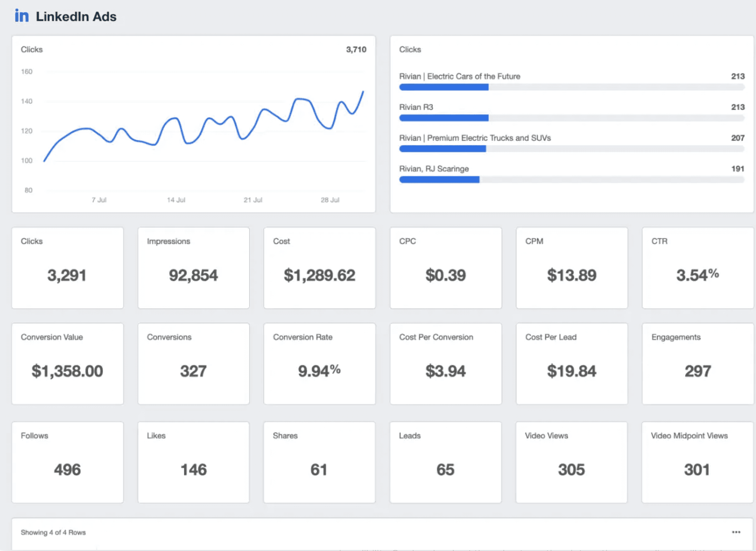Open the ellipsis menu on the bottom table

pos(736,531)
